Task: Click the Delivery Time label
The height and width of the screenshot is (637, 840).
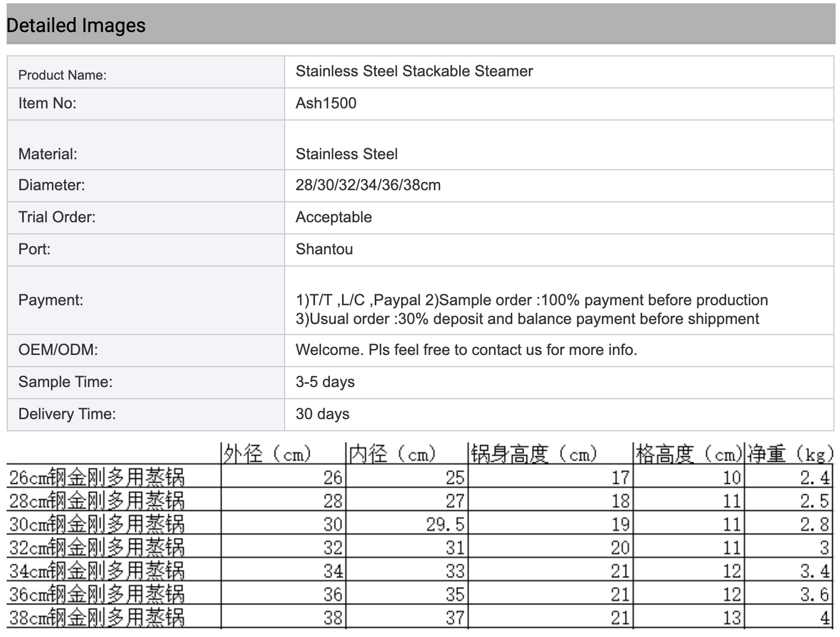Action: click(67, 414)
